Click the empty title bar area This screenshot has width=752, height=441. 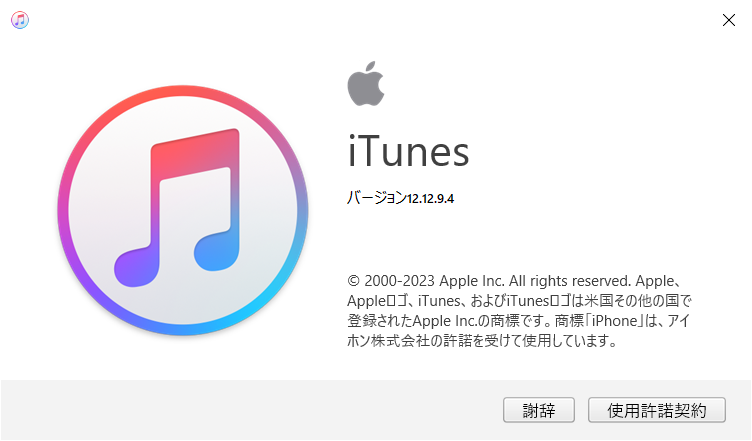tap(374, 20)
